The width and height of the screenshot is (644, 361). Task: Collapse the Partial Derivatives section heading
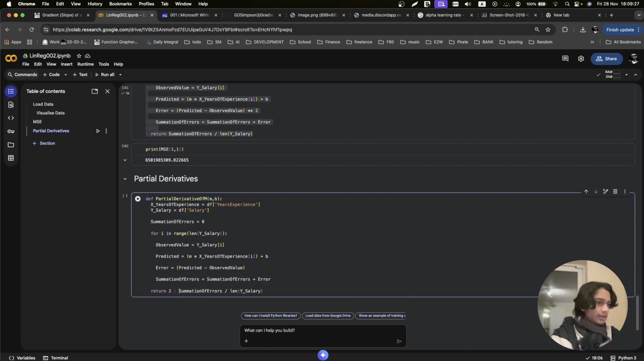[x=125, y=179]
